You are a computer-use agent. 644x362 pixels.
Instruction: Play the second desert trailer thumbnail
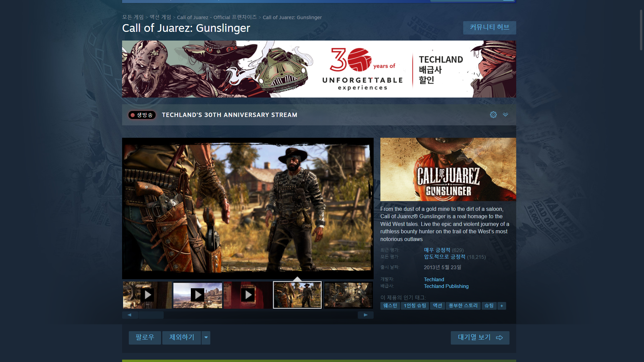point(198,295)
